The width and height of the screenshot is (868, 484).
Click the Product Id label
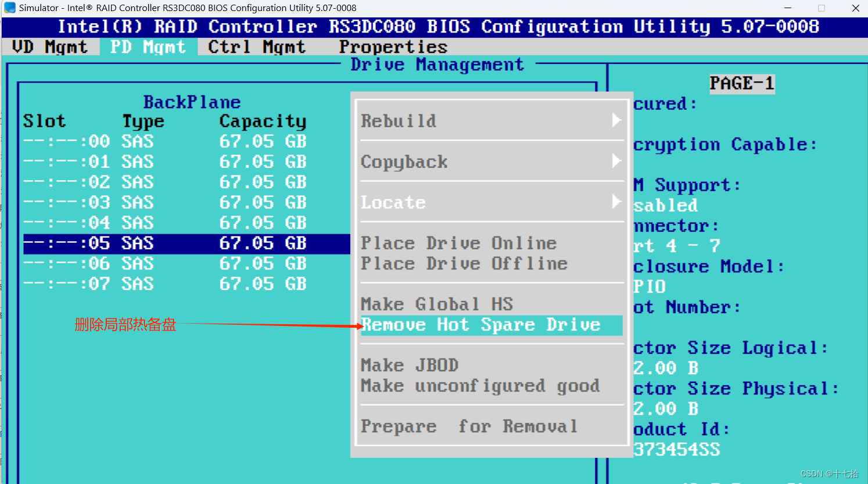[x=682, y=429]
